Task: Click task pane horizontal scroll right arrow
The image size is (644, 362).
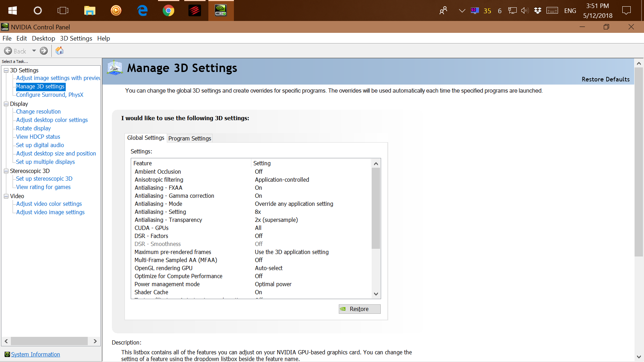Action: (95, 341)
